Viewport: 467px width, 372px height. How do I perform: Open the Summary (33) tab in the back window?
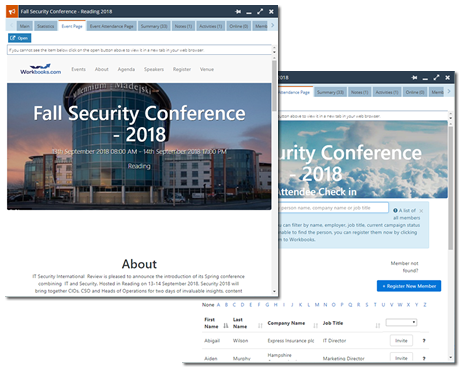[x=330, y=92]
